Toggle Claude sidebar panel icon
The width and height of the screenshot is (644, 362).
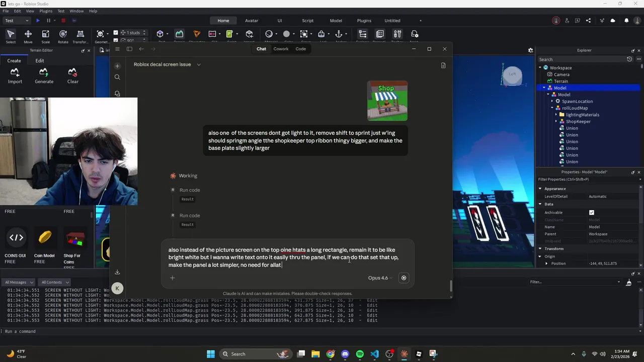point(129,49)
